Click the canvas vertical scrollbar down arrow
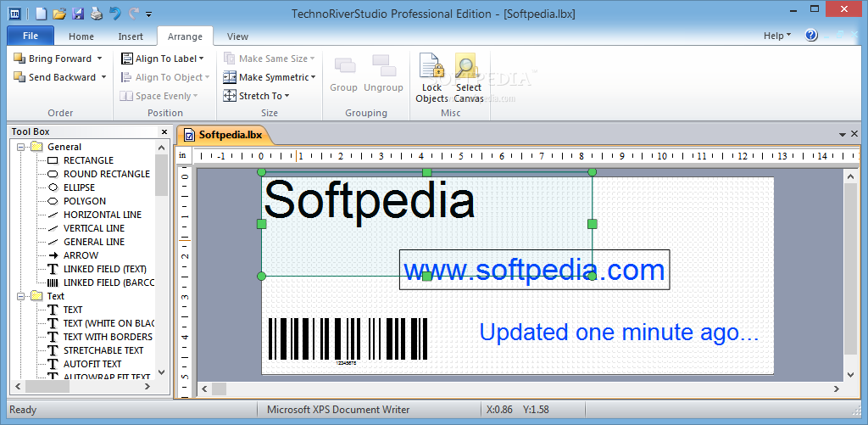868x425 pixels. click(x=851, y=376)
